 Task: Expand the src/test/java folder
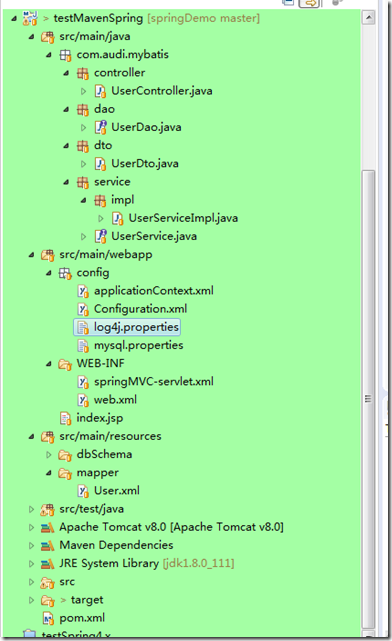click(31, 509)
